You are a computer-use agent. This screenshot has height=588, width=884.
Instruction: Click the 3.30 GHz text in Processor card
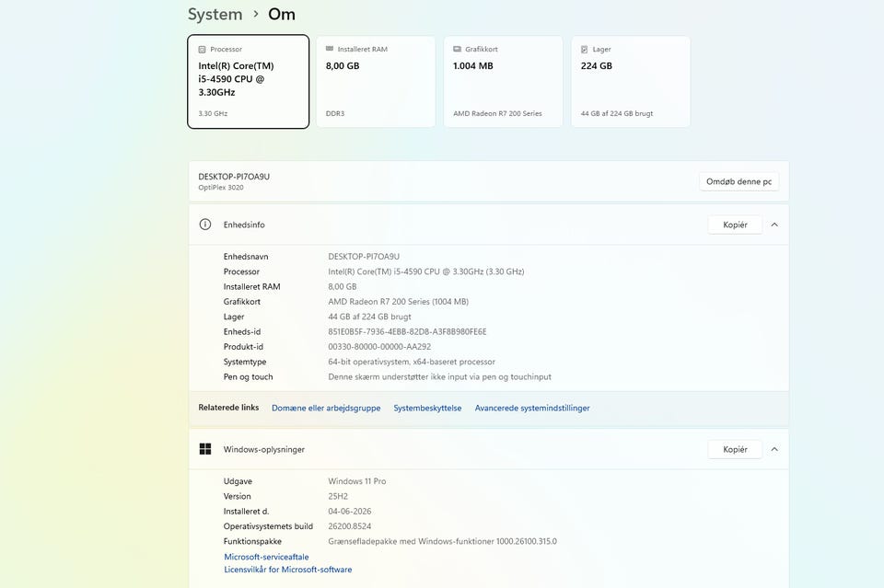(213, 113)
